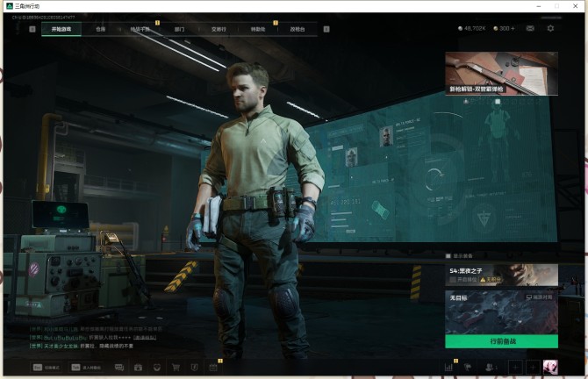Open the shield badge icon

pyautogui.click(x=194, y=368)
